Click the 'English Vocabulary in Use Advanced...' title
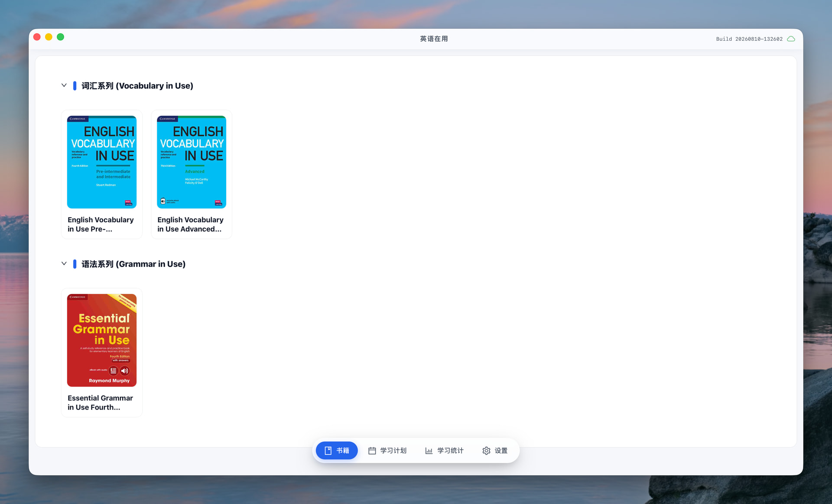 tap(191, 224)
